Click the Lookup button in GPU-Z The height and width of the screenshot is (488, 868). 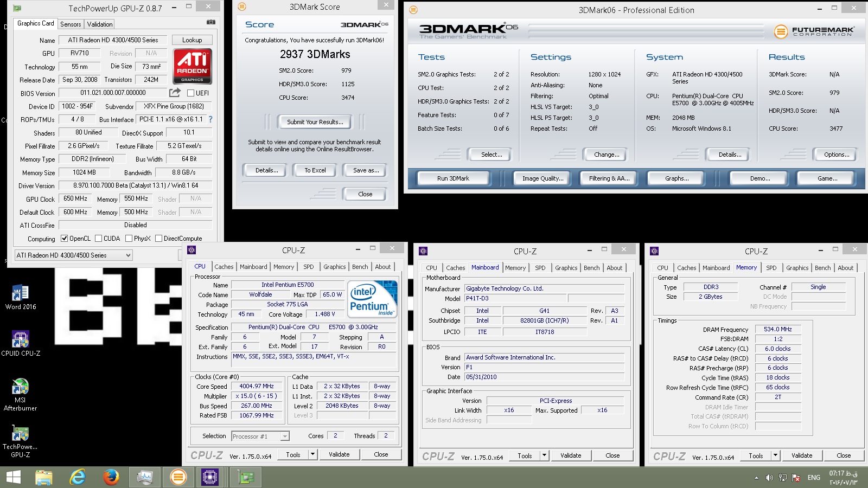[x=192, y=40]
